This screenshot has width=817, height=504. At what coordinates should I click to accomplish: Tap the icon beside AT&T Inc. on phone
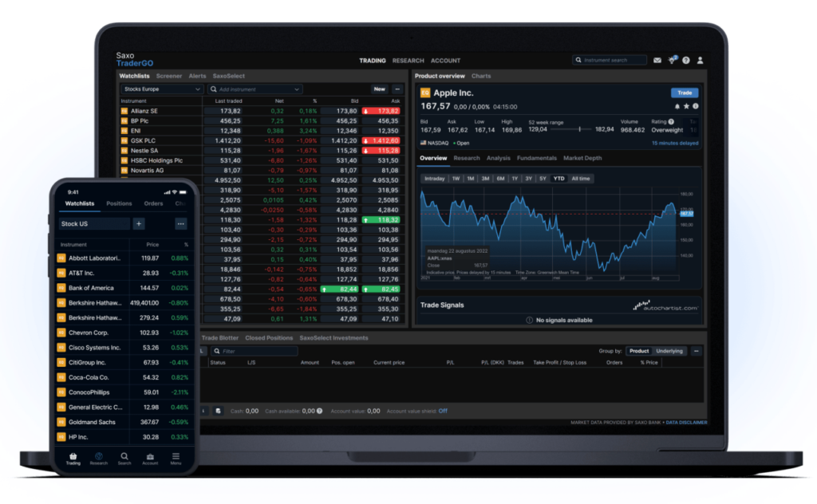[61, 273]
